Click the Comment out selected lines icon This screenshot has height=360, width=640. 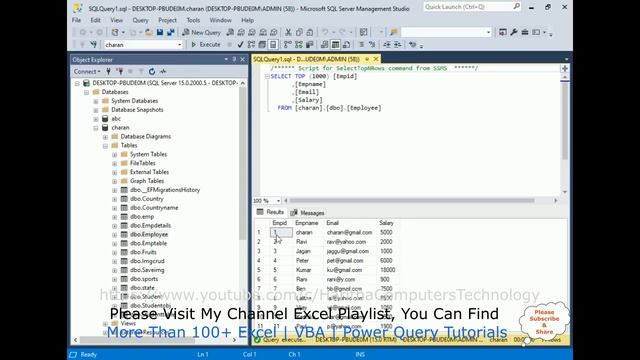[361, 44]
